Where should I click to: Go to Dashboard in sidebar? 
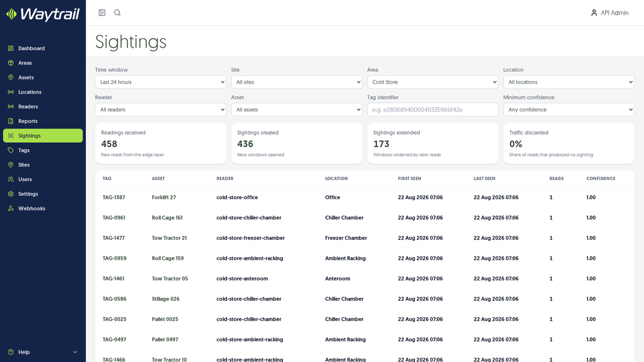(x=43, y=48)
